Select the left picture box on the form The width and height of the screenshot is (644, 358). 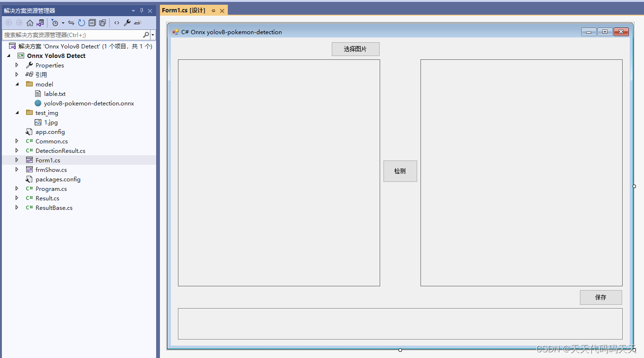(279, 173)
